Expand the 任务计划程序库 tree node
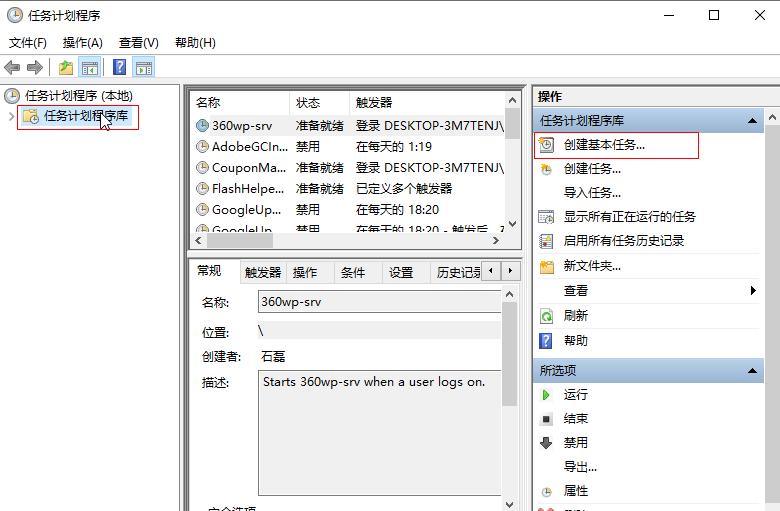Screen dimensions: 780x511 [11, 116]
